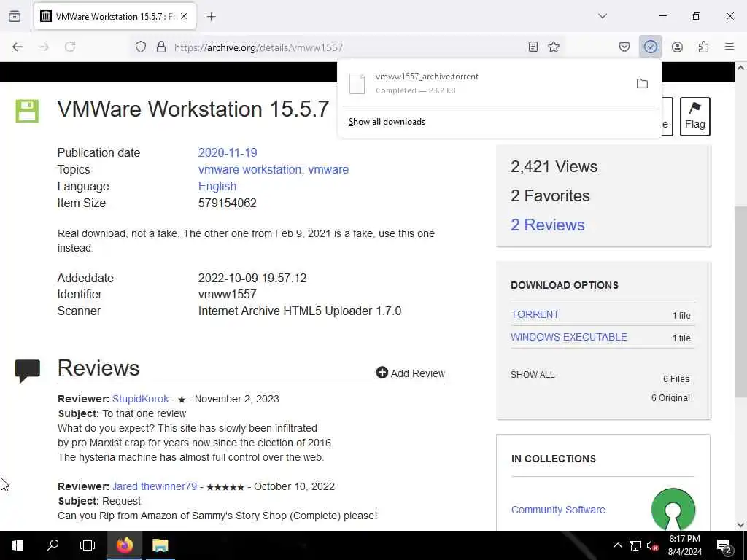Open the extensions puzzle icon
This screenshot has width=747, height=560.
click(x=703, y=47)
